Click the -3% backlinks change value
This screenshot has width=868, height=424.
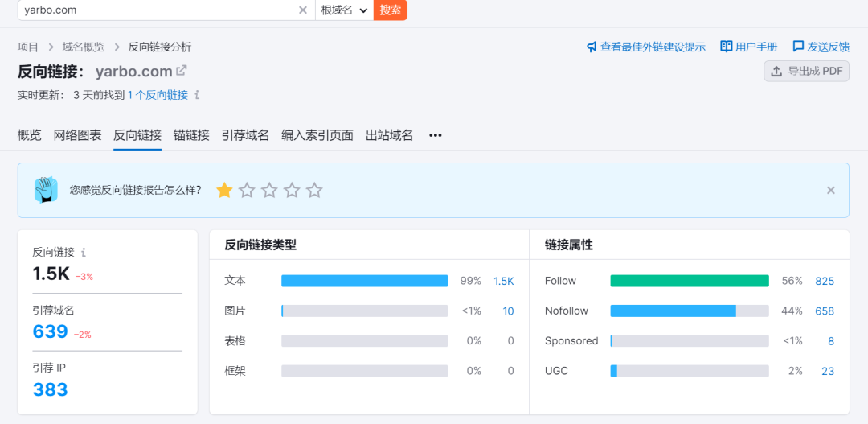[84, 276]
